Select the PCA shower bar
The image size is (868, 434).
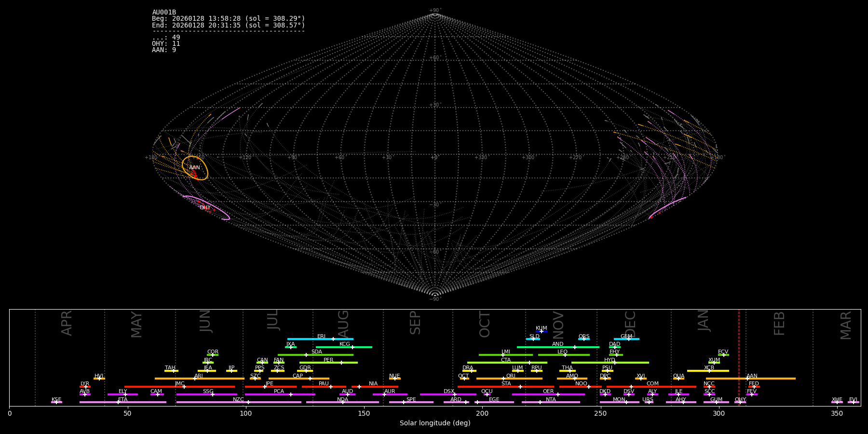[280, 394]
